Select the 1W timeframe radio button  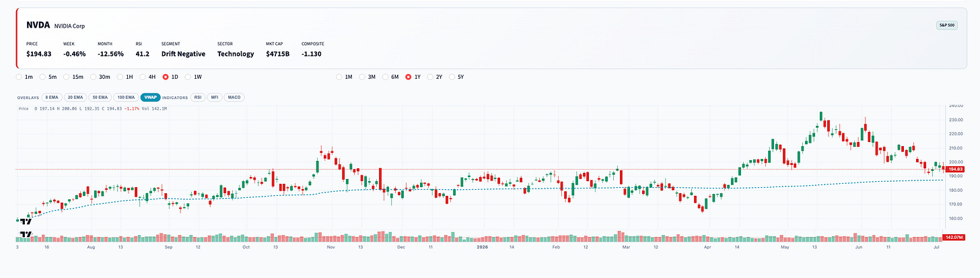[188, 77]
